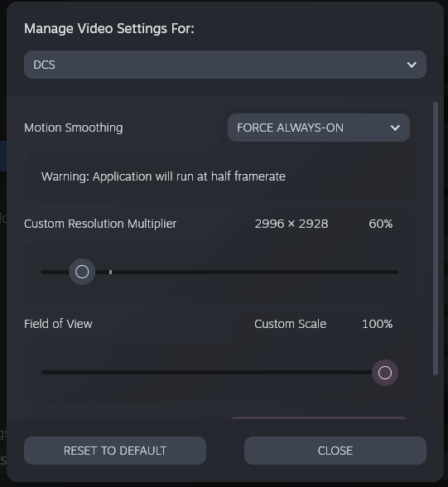Click the CLOSE button
The image size is (448, 487).
pos(335,451)
